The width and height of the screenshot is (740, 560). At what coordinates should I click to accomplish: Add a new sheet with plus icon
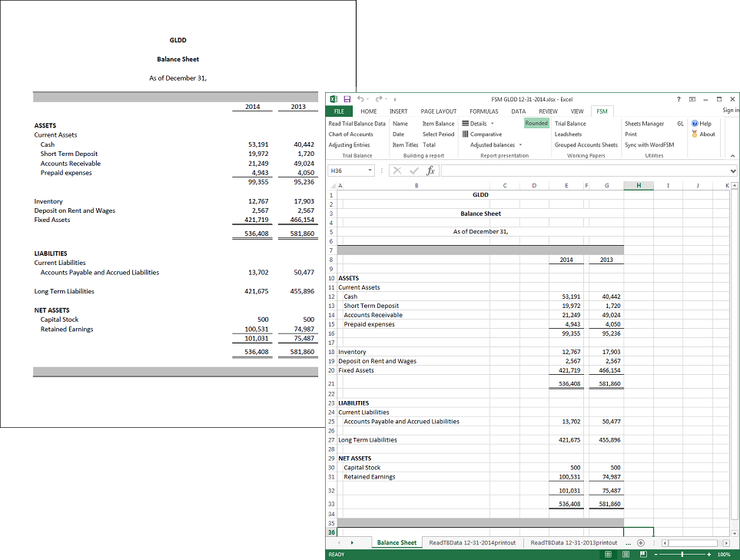click(640, 542)
